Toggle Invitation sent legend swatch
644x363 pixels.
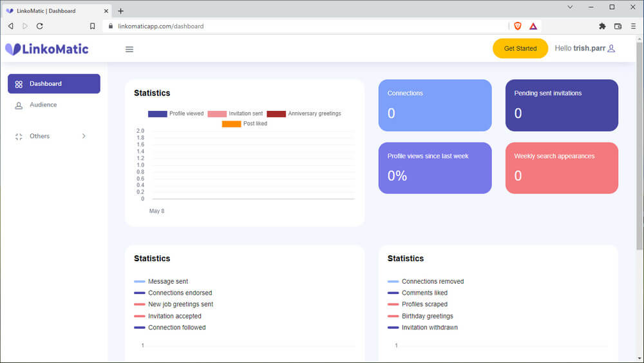tap(217, 114)
